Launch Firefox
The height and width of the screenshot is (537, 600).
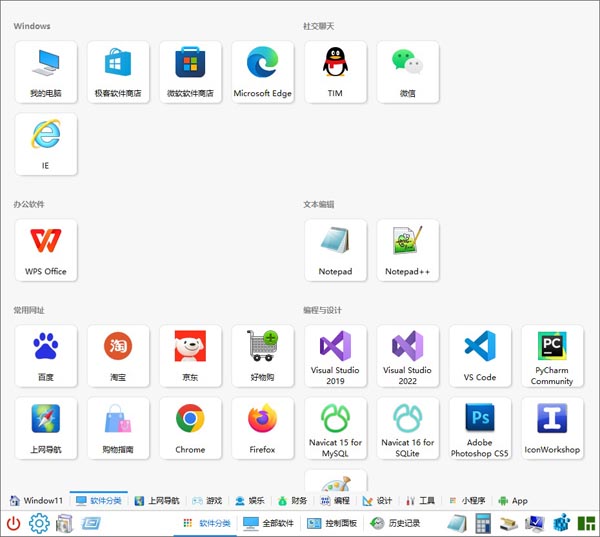(x=263, y=428)
